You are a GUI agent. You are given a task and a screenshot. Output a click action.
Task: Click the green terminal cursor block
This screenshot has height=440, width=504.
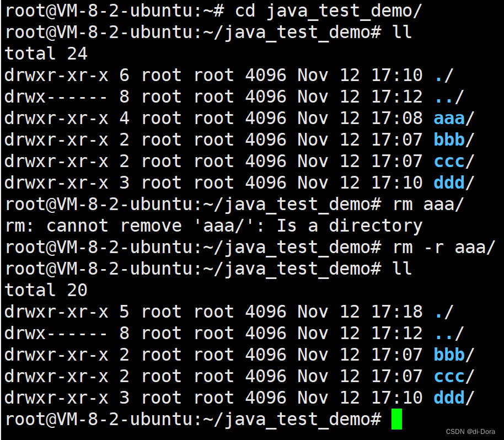point(396,419)
